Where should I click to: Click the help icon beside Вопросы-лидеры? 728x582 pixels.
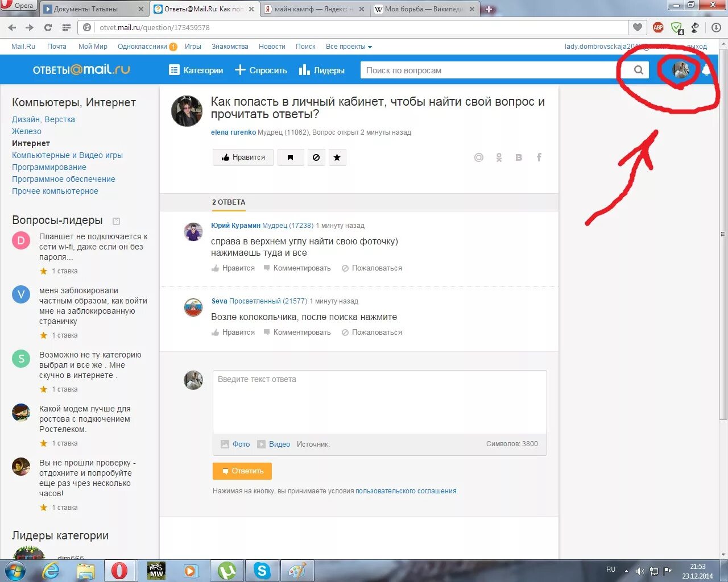(x=116, y=221)
